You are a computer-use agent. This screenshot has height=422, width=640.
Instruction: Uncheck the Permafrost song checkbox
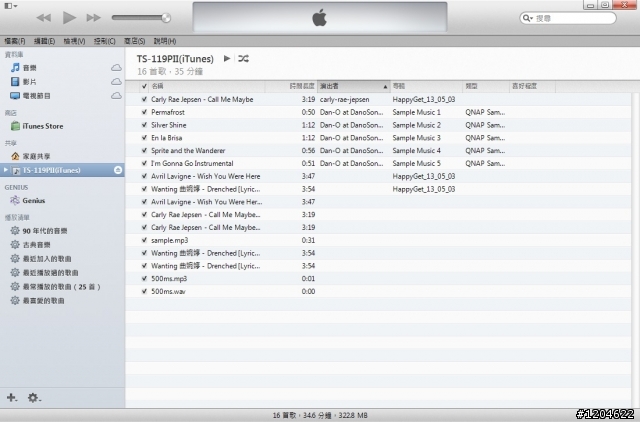[144, 112]
